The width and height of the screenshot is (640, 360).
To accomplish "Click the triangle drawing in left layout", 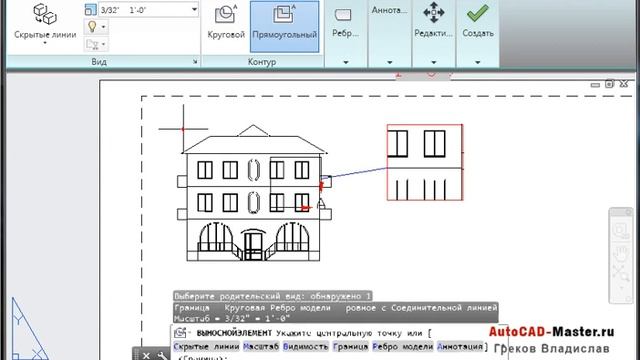I will (x=29, y=329).
